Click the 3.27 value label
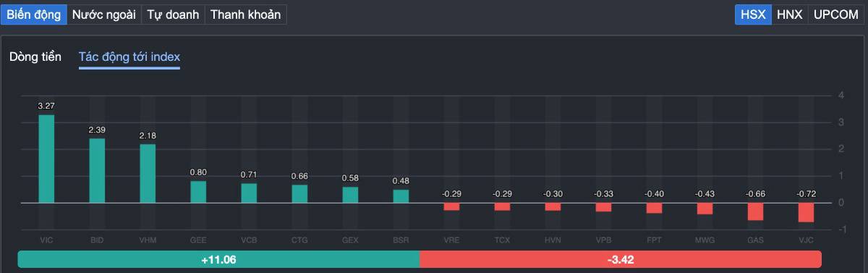Screen dimensions: 868x273 46,106
